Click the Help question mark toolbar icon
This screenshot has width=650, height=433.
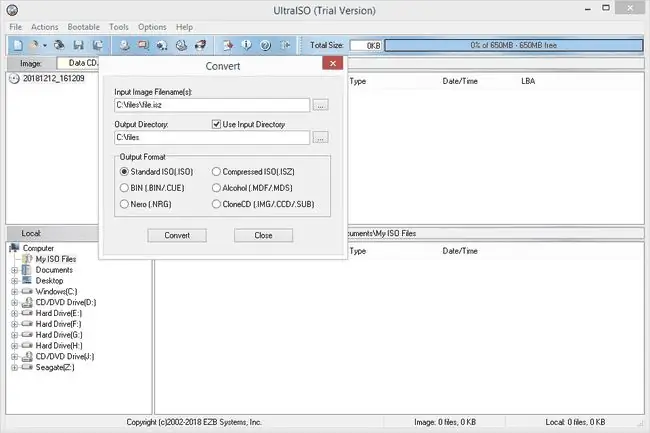tap(265, 45)
